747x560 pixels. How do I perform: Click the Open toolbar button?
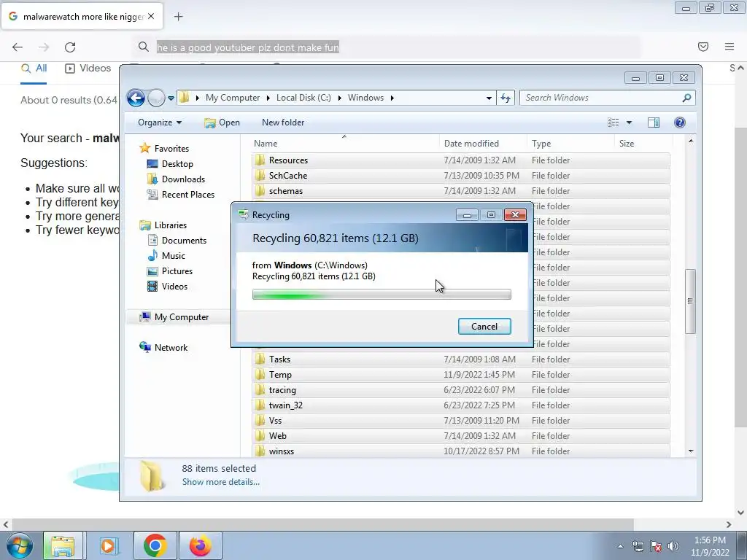click(x=222, y=122)
